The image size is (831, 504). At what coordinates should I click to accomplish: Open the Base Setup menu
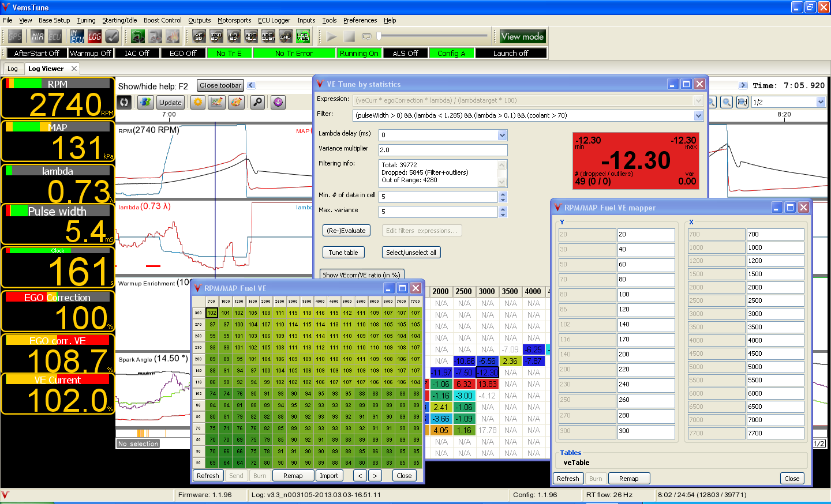[54, 20]
